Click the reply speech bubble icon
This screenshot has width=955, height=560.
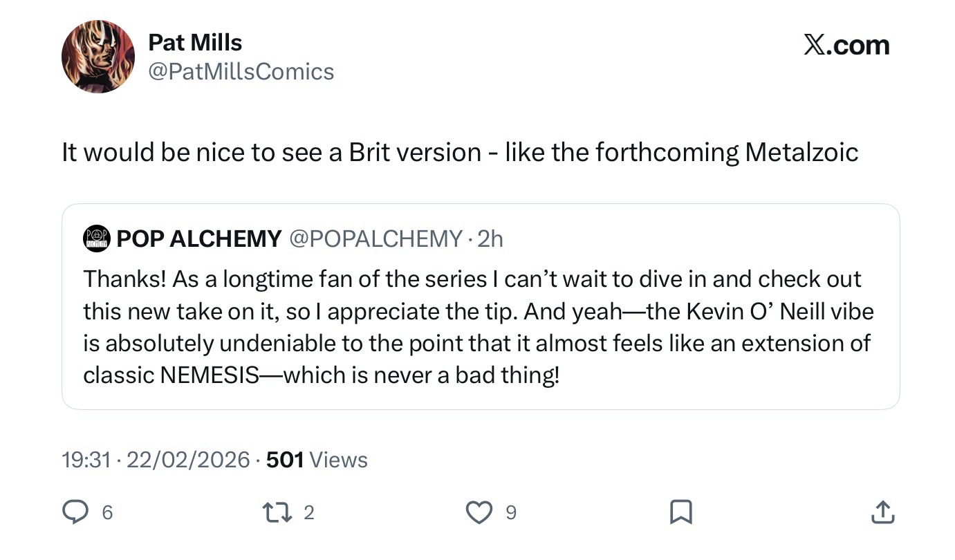tap(74, 512)
